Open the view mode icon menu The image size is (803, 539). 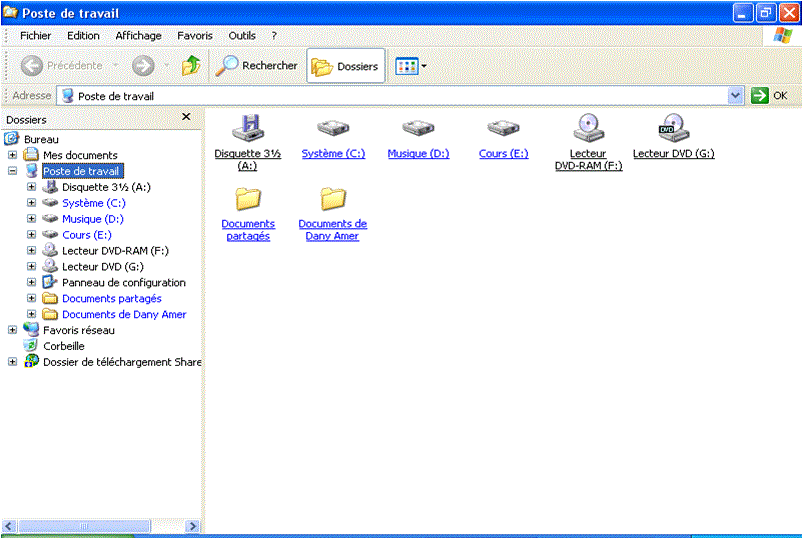(x=411, y=66)
